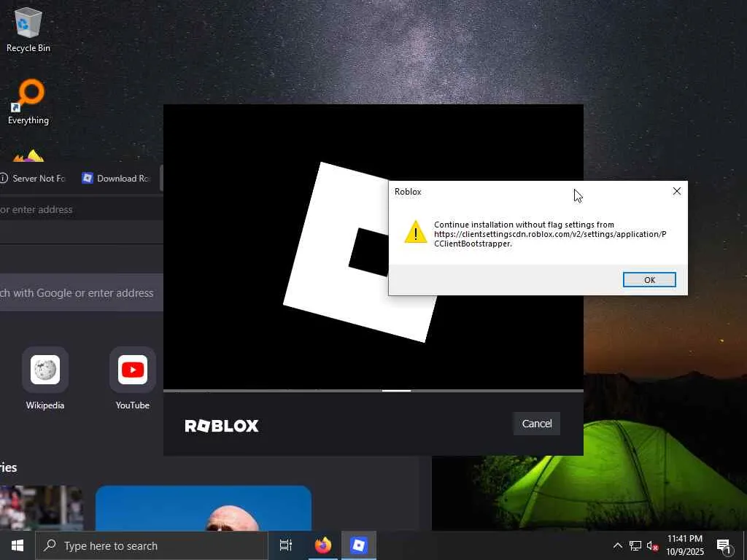
Task: Click the yellow warning triangle icon
Action: (x=415, y=232)
